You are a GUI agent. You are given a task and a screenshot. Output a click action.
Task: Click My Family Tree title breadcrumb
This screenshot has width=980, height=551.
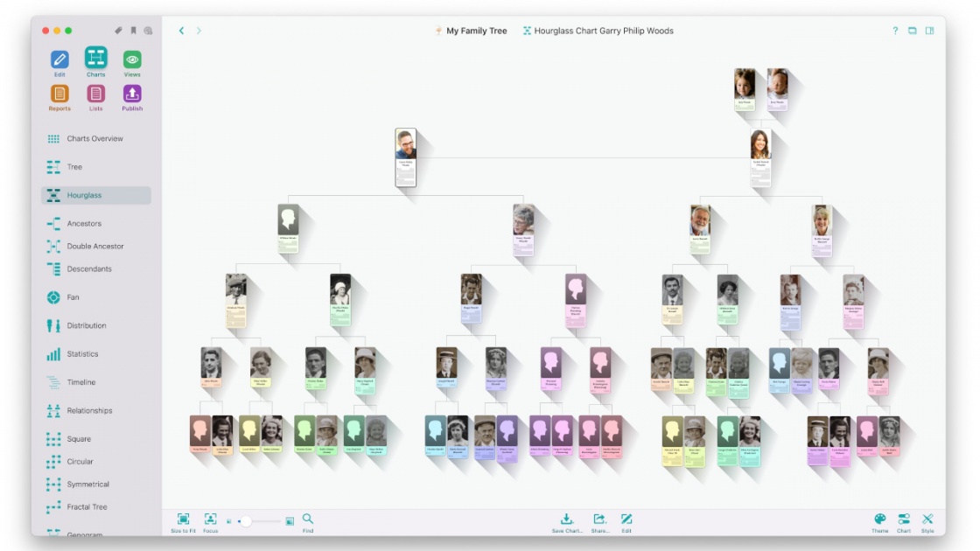[x=476, y=31]
